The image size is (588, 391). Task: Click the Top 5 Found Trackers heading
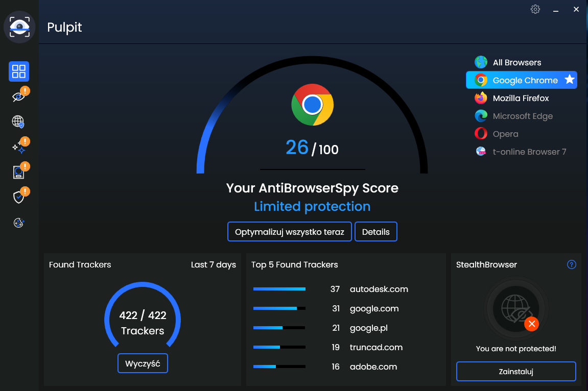(x=294, y=264)
